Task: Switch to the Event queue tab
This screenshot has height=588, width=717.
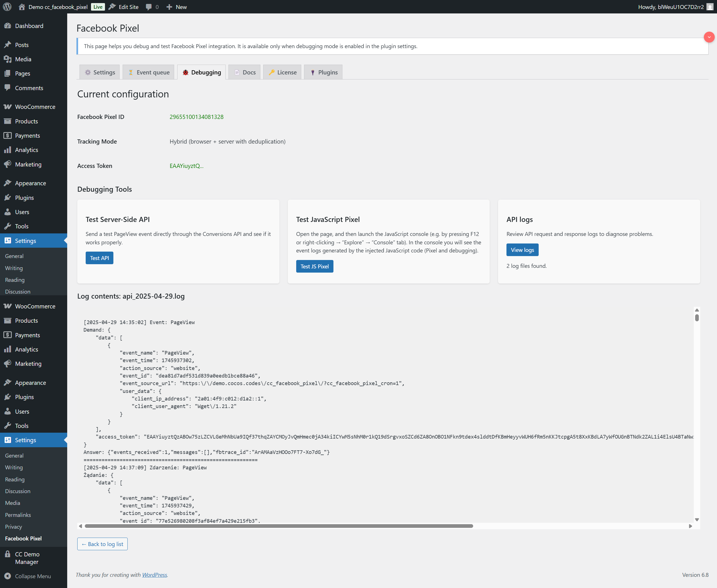Action: coord(149,72)
